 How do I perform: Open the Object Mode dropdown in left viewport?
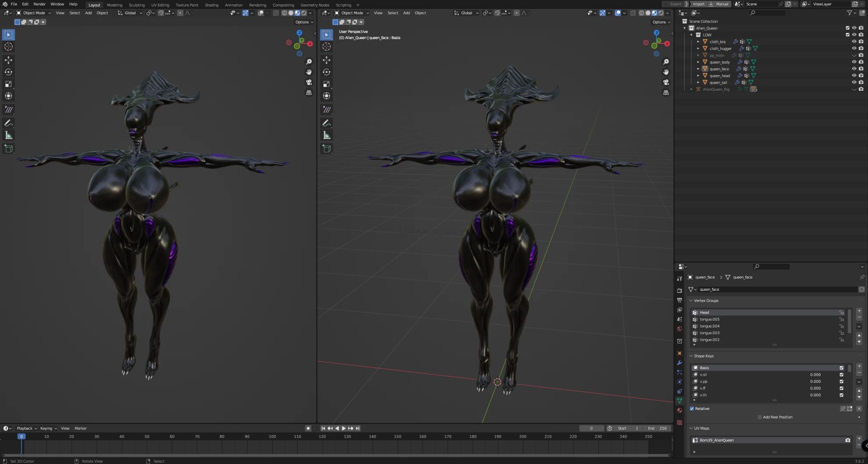click(34, 13)
